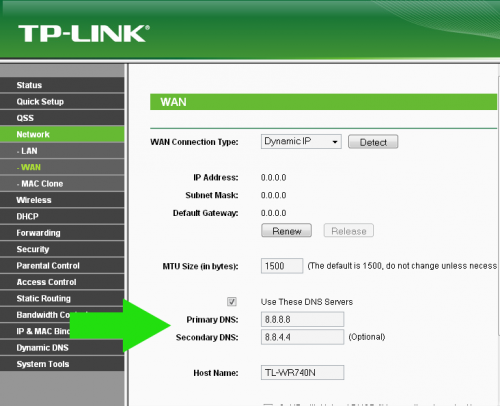
Task: Click the Subnet Mask value 0.0.0.0
Action: coord(273,195)
